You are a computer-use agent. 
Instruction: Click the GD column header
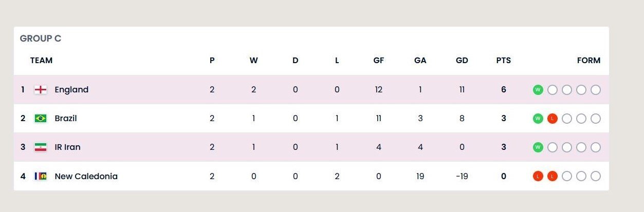click(x=462, y=60)
